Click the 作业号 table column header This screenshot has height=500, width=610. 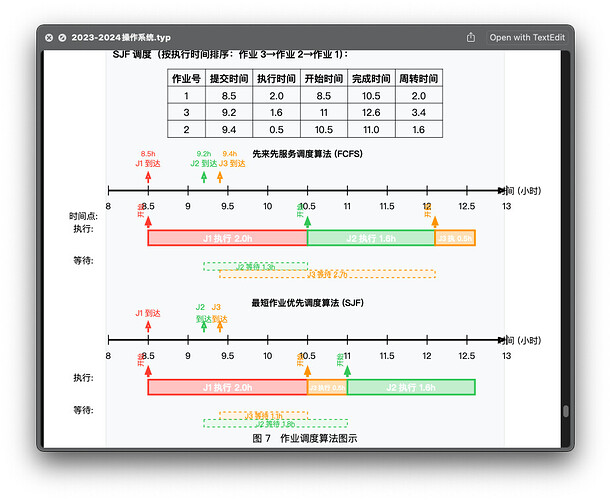pyautogui.click(x=186, y=78)
